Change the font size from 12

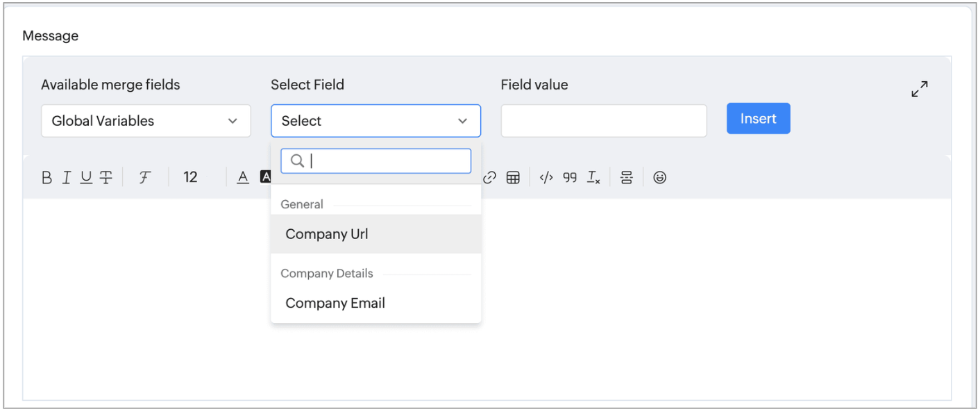pos(191,178)
